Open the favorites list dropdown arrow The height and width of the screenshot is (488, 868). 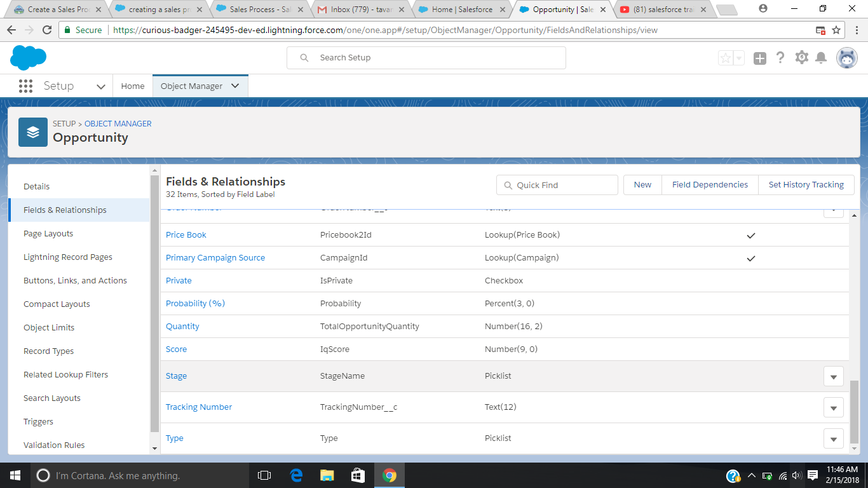click(x=739, y=58)
